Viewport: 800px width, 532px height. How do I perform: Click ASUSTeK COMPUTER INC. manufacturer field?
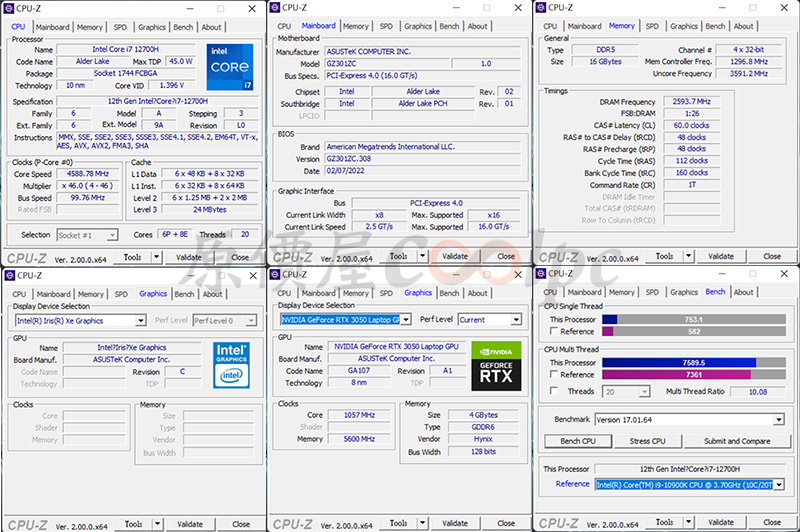click(422, 52)
